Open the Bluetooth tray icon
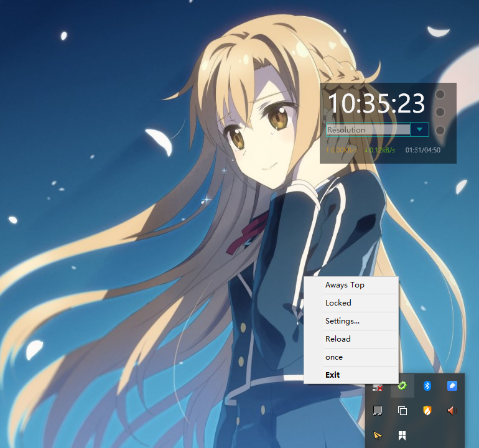479x448 pixels. coord(427,386)
